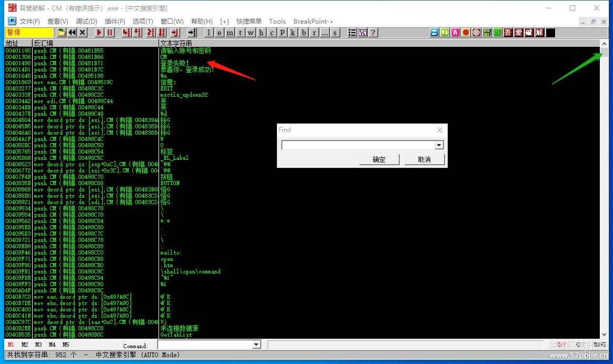This screenshot has width=613, height=364.
Task: Click the red Pause execution icon
Action: click(110, 33)
